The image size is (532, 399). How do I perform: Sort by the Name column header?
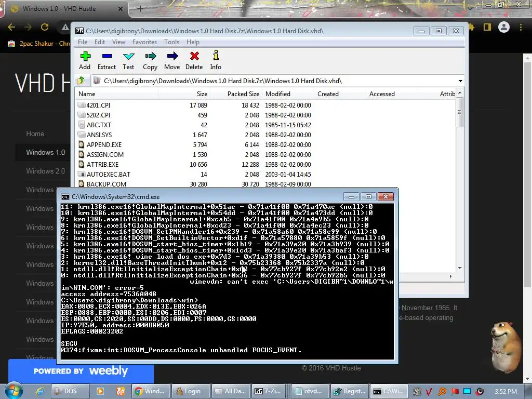pyautogui.click(x=116, y=94)
